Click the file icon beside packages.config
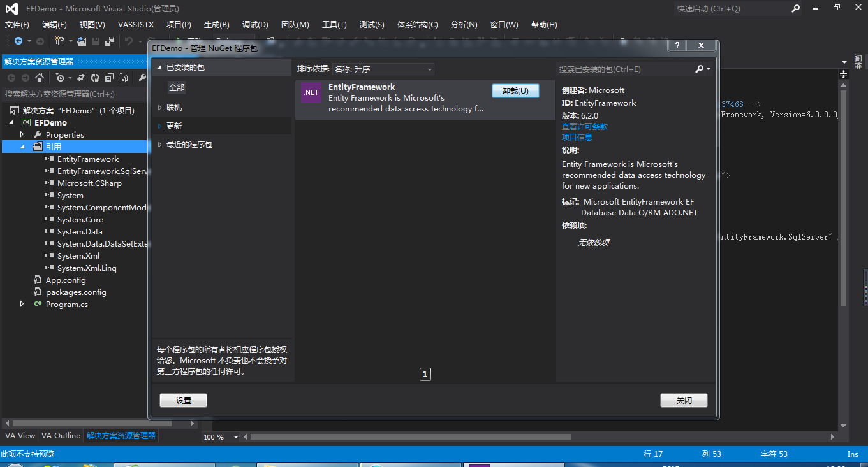This screenshot has width=868, height=467. click(x=38, y=292)
